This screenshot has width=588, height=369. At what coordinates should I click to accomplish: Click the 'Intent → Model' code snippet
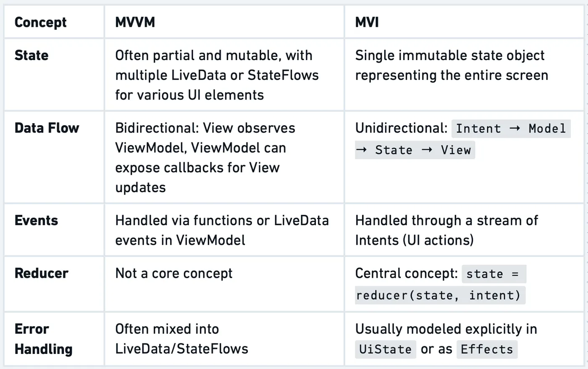tap(511, 129)
